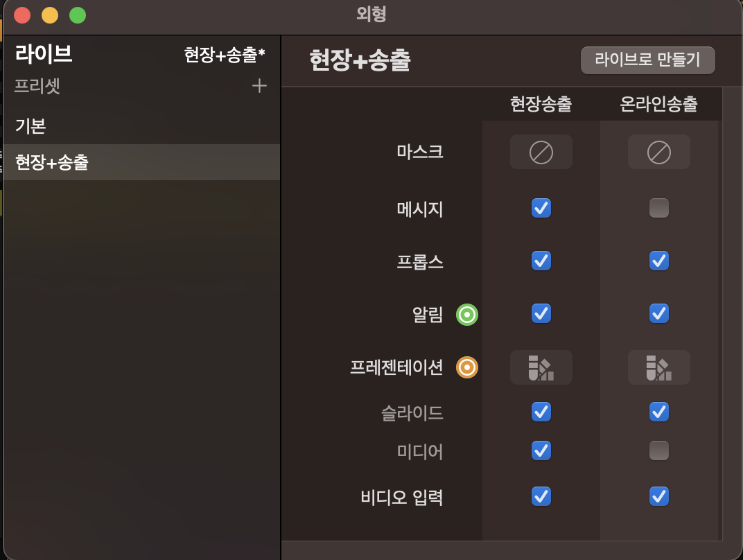
Task: Select the 기본 preset
Action: 141,126
